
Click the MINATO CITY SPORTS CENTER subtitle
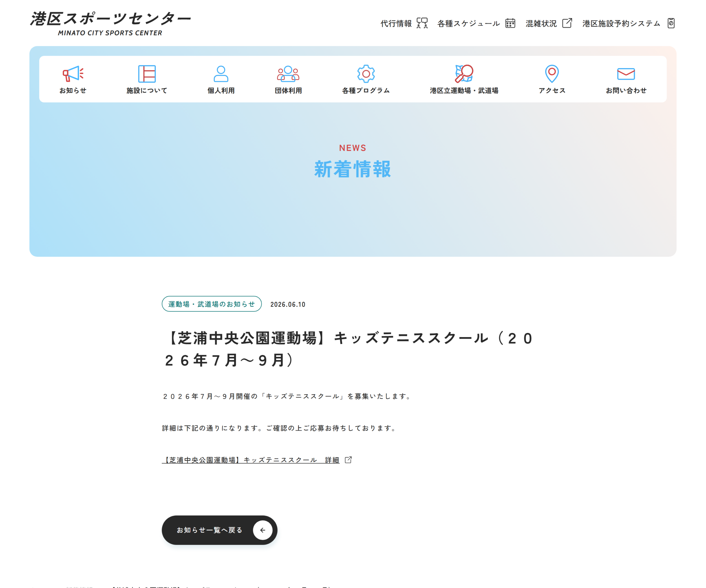point(110,33)
